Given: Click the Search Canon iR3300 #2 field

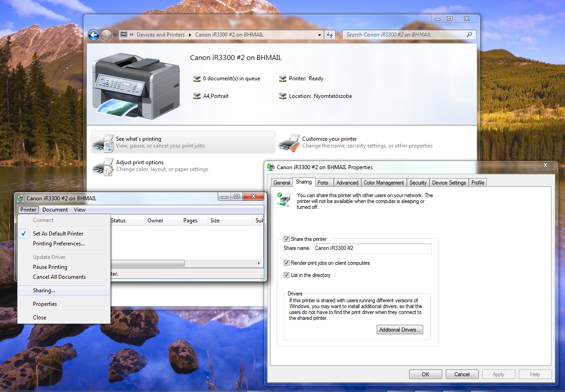Looking at the screenshot, I should click(x=409, y=35).
